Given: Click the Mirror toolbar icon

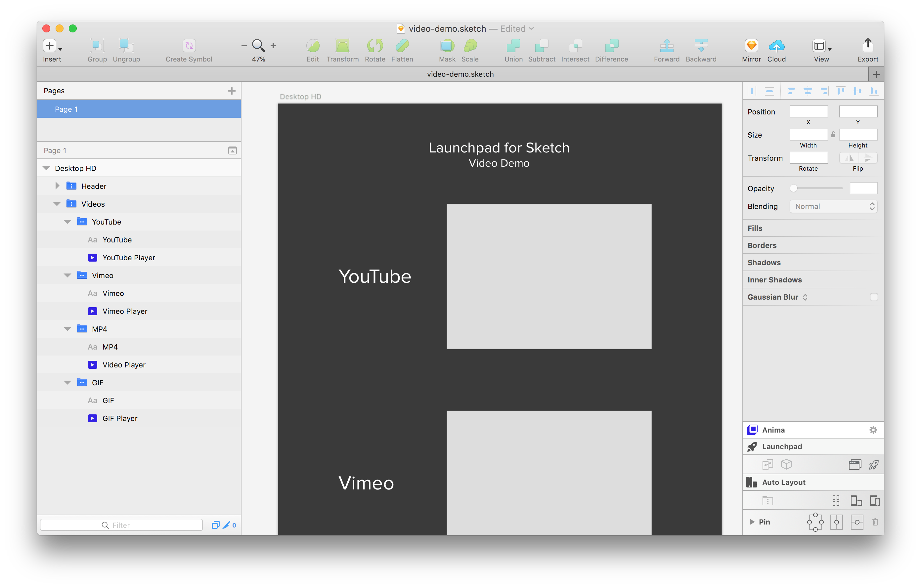Looking at the screenshot, I should tap(751, 46).
